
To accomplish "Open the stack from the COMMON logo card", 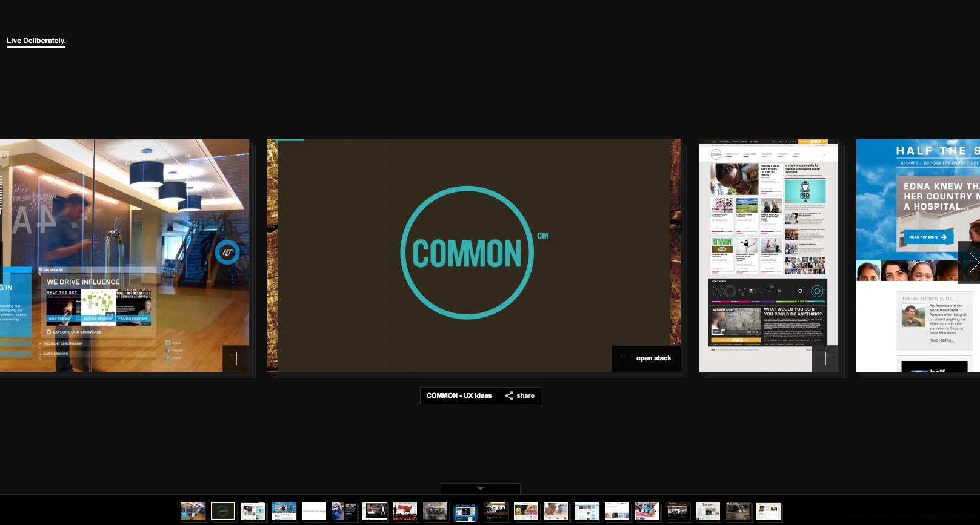I will point(645,358).
